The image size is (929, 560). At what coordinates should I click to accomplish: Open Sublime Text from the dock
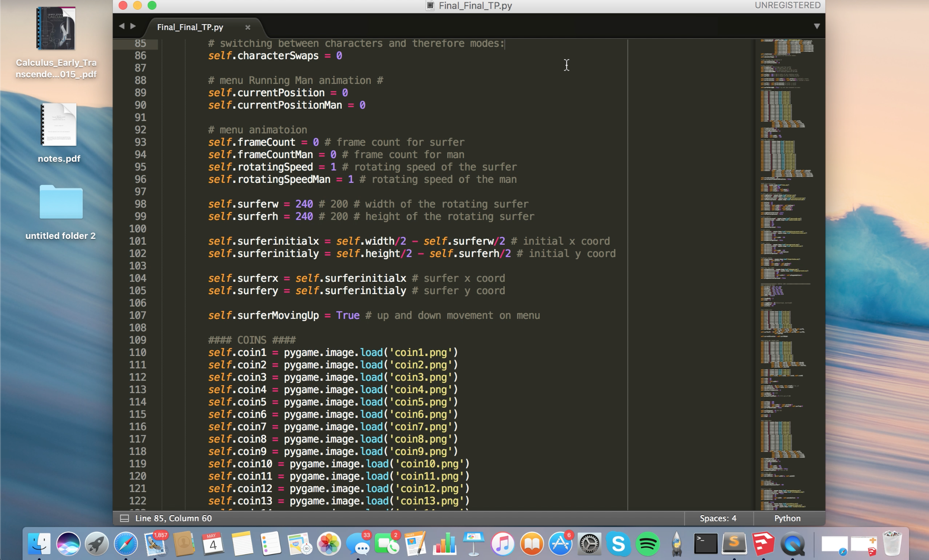click(x=734, y=544)
